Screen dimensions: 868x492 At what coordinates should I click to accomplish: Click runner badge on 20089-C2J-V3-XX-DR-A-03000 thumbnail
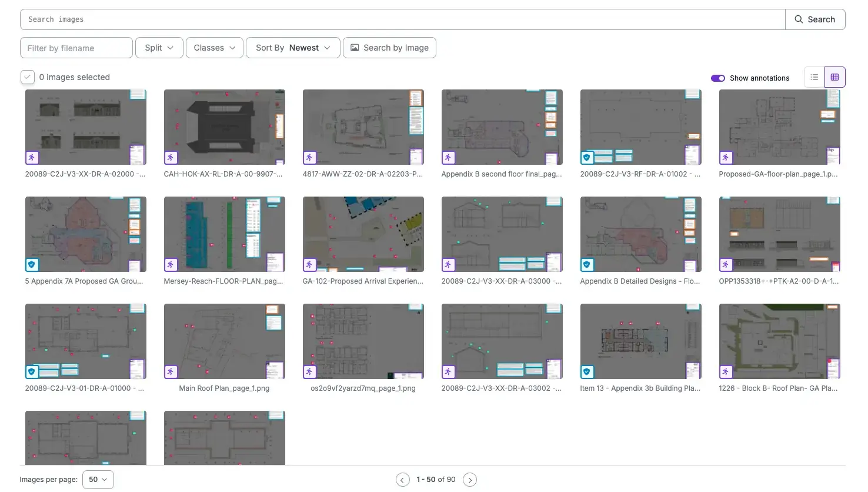pos(449,265)
